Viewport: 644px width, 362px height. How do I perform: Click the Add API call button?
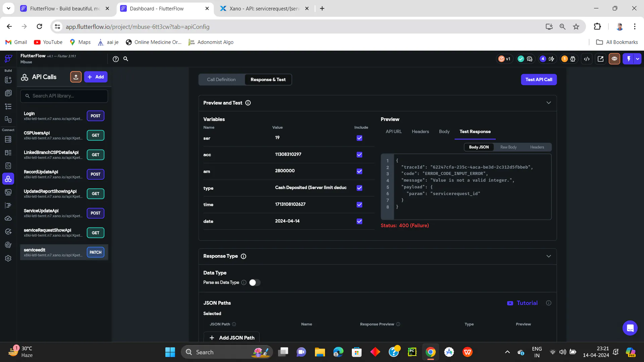coord(96,77)
